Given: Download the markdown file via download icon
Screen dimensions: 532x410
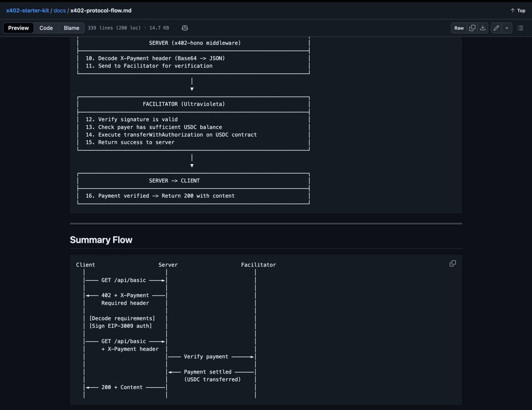Looking at the screenshot, I should pyautogui.click(x=482, y=28).
